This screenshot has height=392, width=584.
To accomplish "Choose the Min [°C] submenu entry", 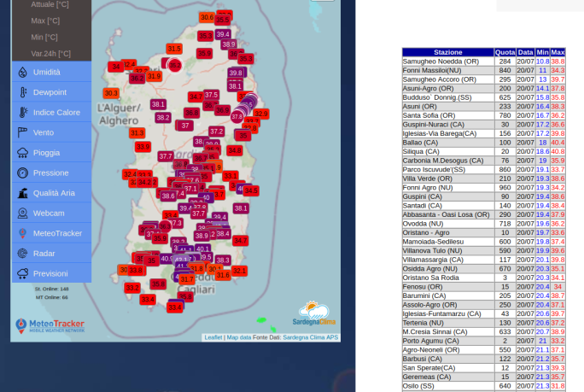I will pyautogui.click(x=44, y=38).
